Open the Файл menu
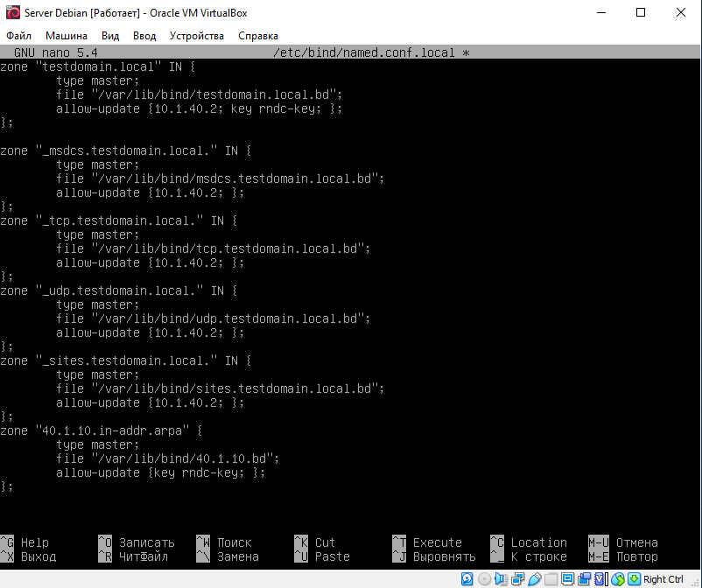 pos(18,36)
